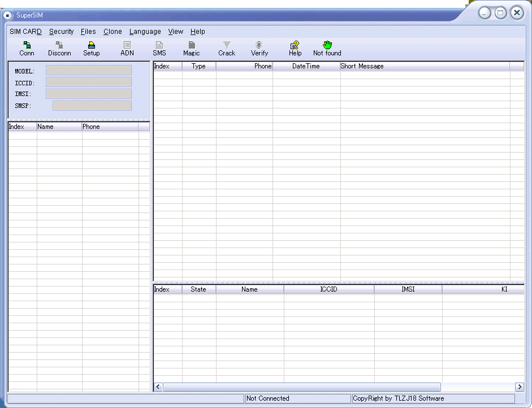Open the Language menu
532x408 pixels.
145,32
